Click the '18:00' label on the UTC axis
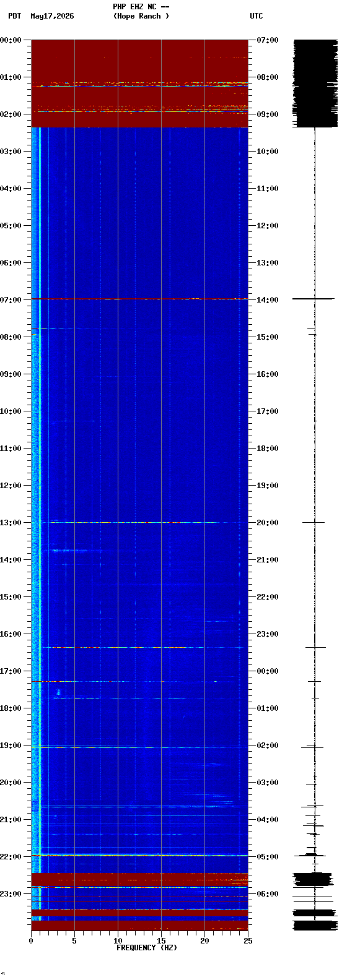Screen dimensions: 342x980 (x=268, y=449)
